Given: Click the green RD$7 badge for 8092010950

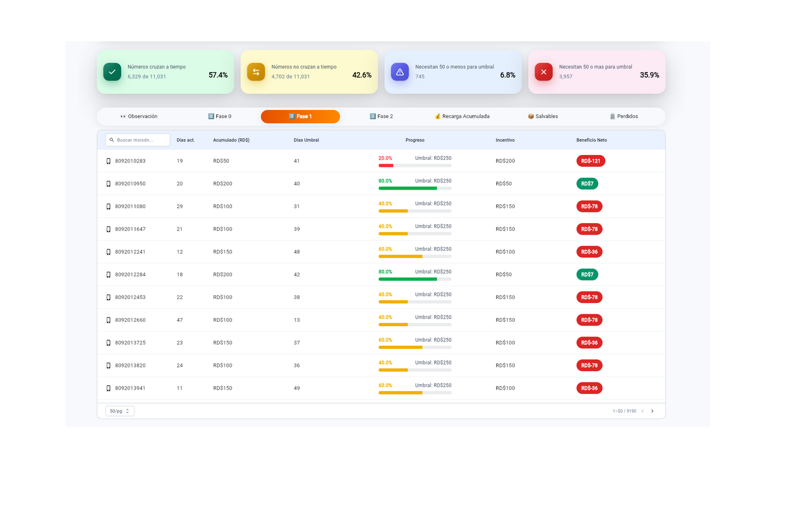Looking at the screenshot, I should click(587, 184).
